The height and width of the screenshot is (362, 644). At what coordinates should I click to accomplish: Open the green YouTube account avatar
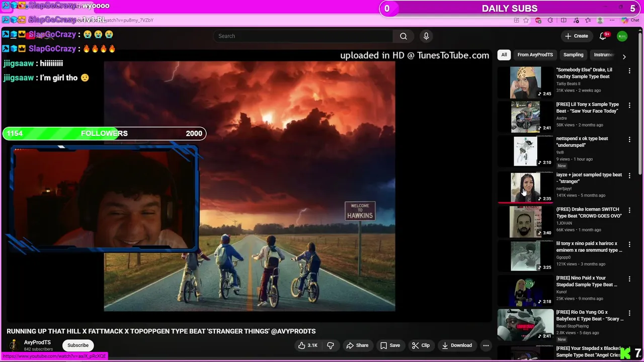[622, 36]
